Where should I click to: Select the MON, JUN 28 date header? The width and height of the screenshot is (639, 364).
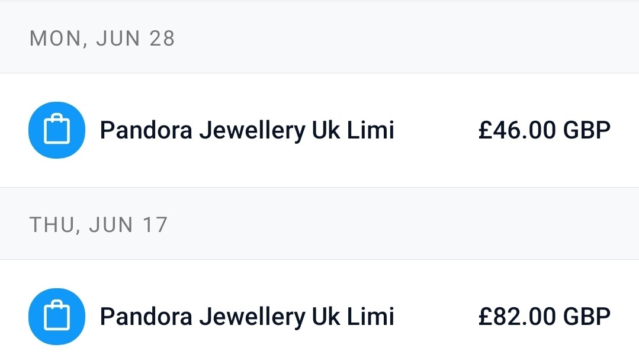[x=102, y=38]
